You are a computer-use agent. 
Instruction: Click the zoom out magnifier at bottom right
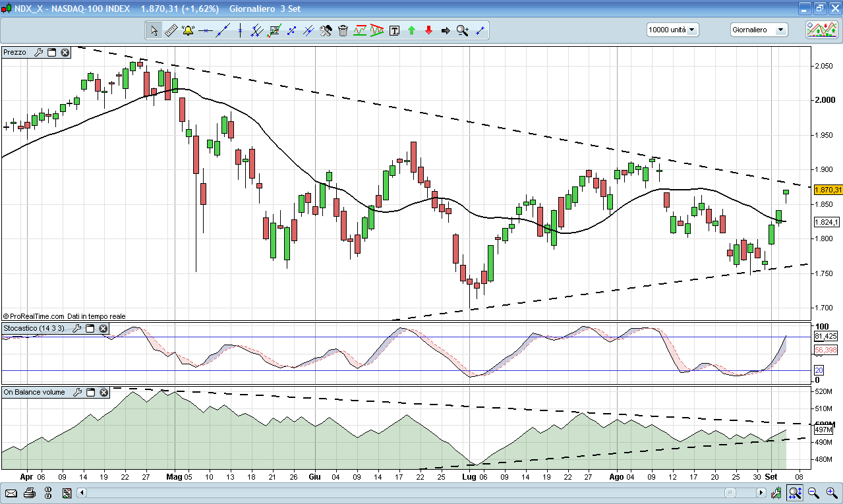click(x=813, y=493)
